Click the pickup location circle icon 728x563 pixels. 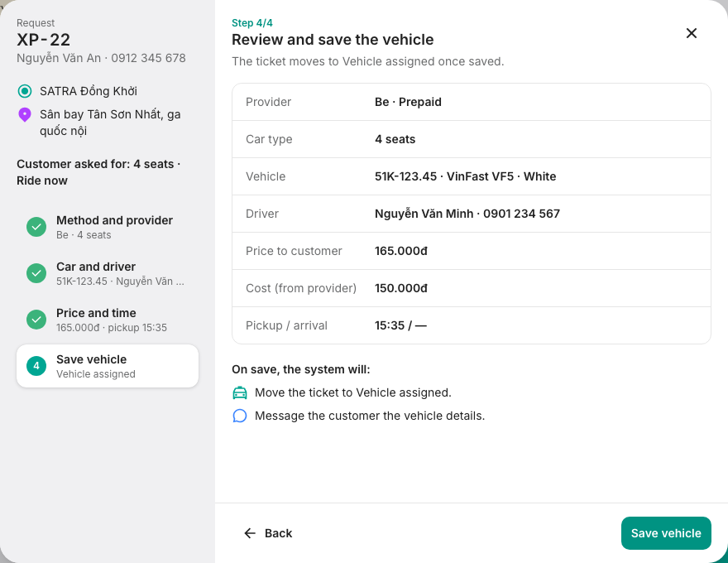(x=25, y=91)
